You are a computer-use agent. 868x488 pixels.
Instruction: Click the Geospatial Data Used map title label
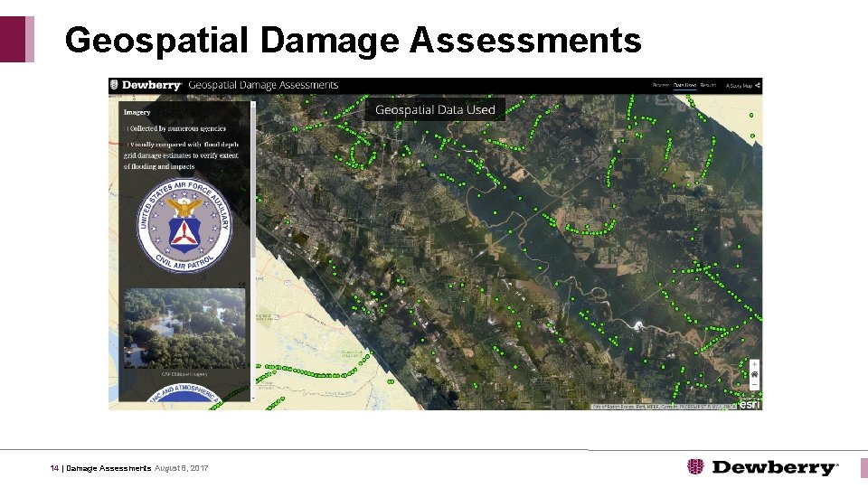pyautogui.click(x=435, y=109)
